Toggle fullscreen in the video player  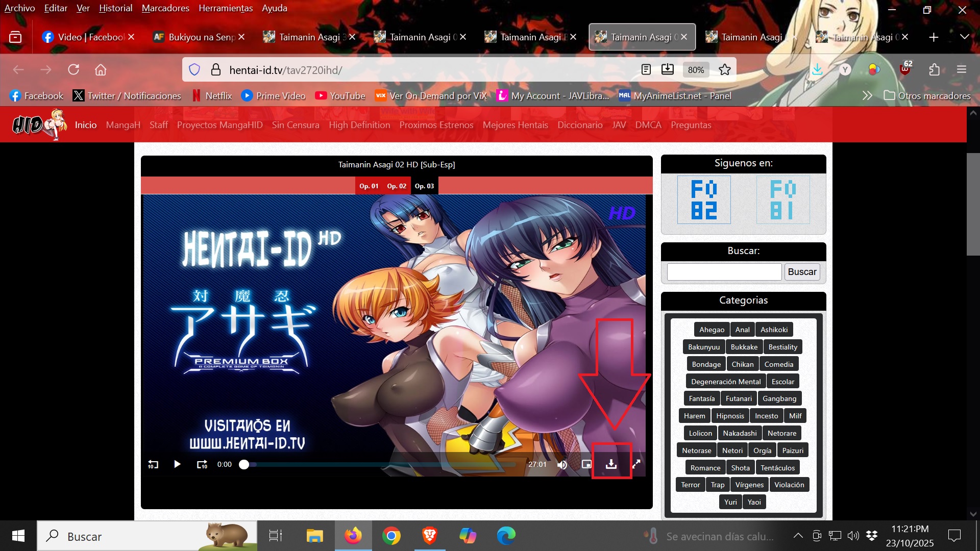tap(636, 464)
